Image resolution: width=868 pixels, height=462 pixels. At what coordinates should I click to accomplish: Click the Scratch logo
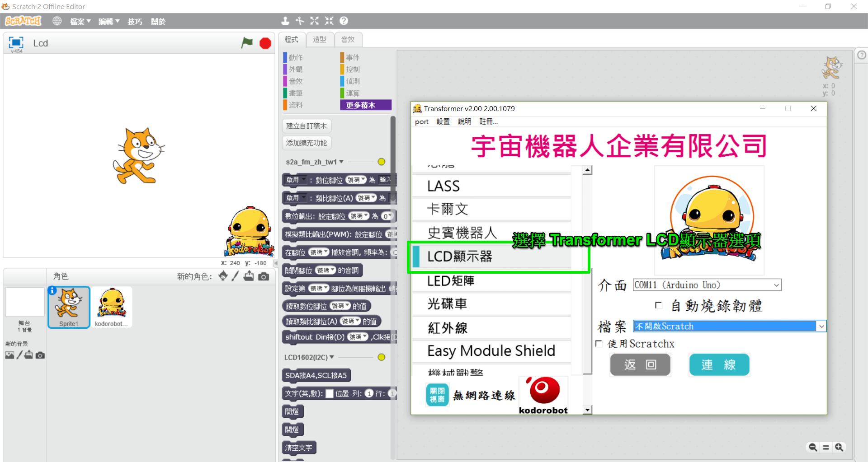point(23,21)
